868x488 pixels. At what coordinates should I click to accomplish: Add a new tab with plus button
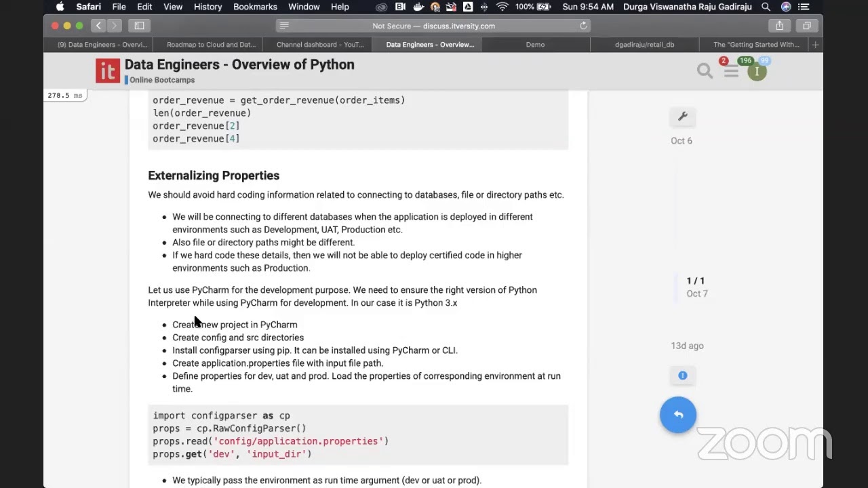coord(816,45)
